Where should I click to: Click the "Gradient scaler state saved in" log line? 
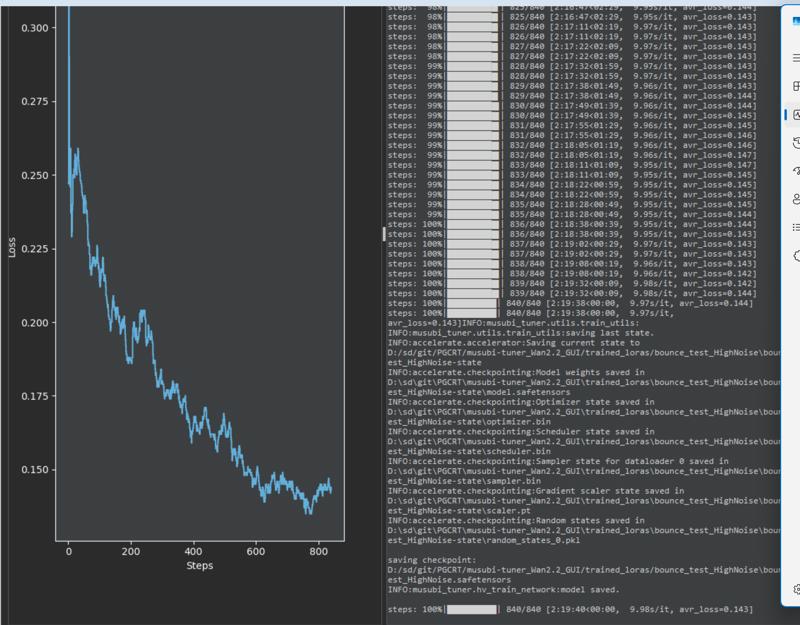pyautogui.click(x=536, y=491)
